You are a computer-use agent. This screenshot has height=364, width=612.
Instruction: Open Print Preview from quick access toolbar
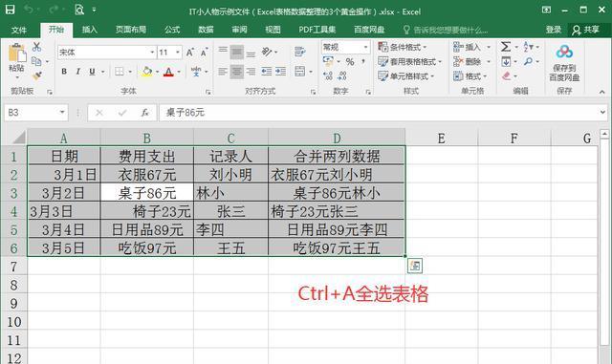pos(79,10)
